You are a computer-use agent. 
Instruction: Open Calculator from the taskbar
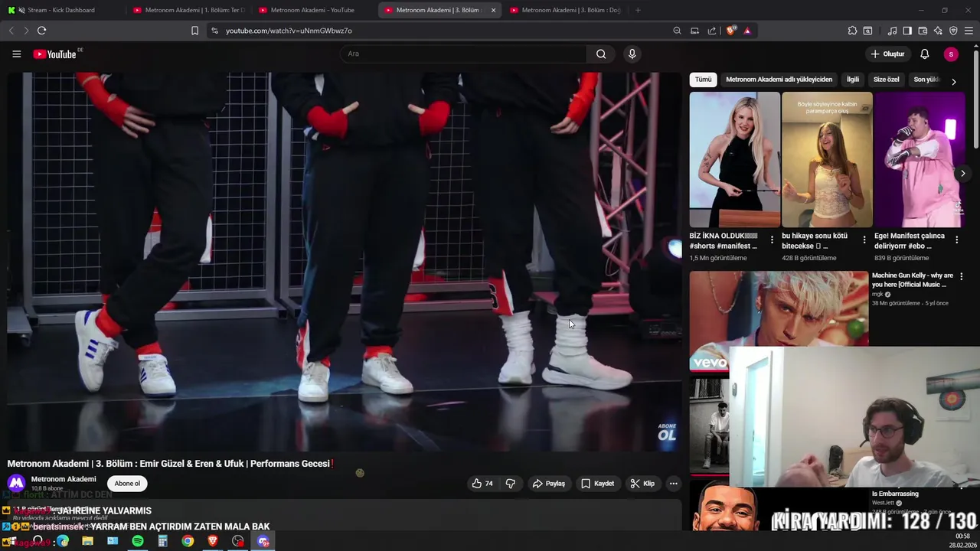click(162, 541)
